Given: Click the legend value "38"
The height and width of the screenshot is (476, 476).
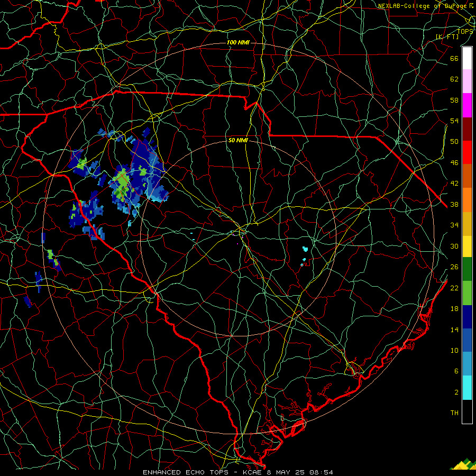Looking at the screenshot, I should coord(454,205).
